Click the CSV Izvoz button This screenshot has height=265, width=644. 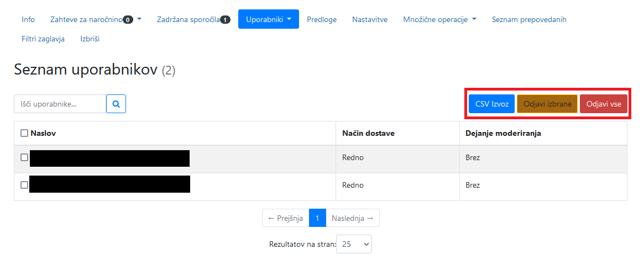tap(491, 104)
